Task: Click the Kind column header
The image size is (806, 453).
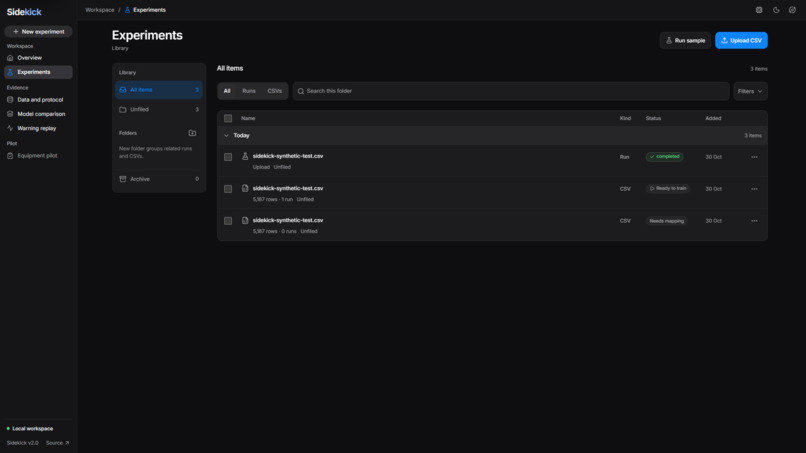Action: (x=625, y=118)
